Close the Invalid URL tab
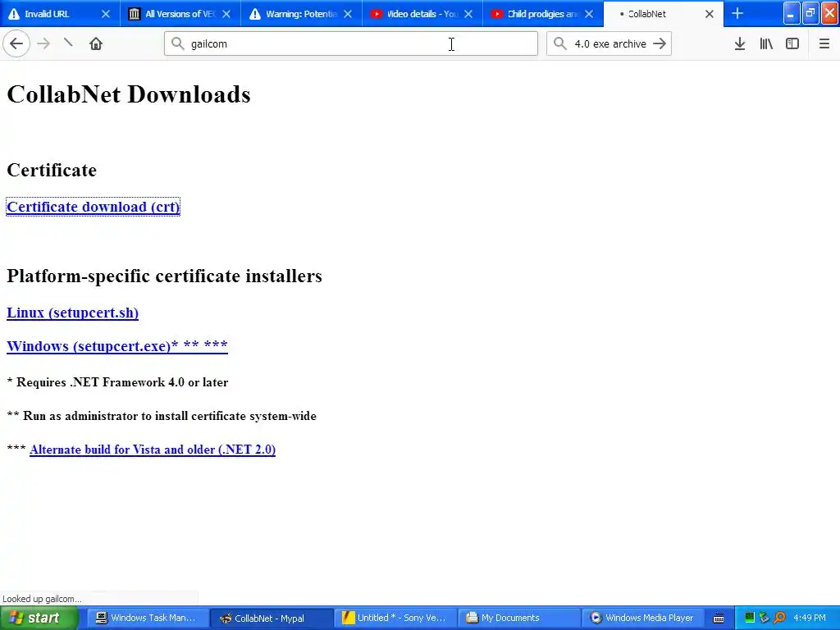 106,14
